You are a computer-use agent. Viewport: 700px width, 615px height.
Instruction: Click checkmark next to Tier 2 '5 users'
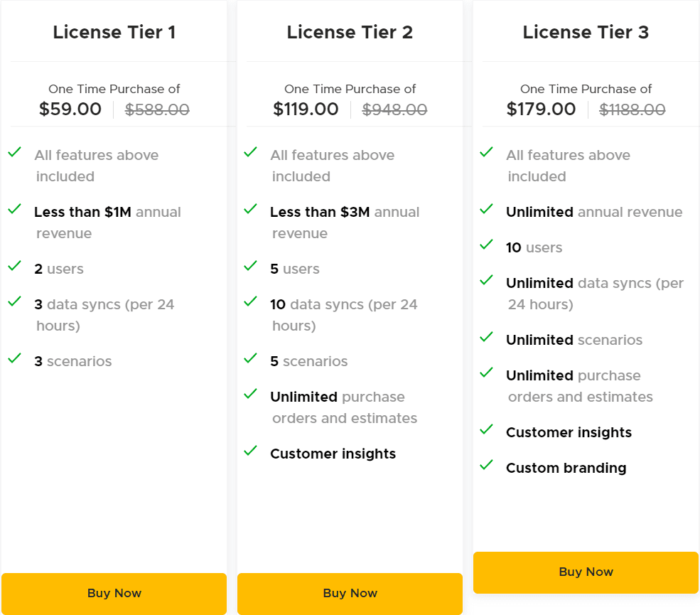point(250,266)
